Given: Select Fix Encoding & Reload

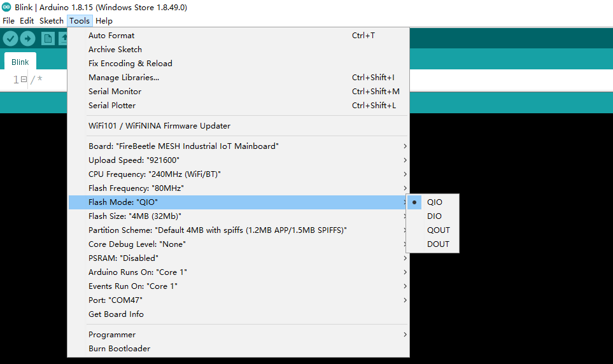Looking at the screenshot, I should click(239, 64).
